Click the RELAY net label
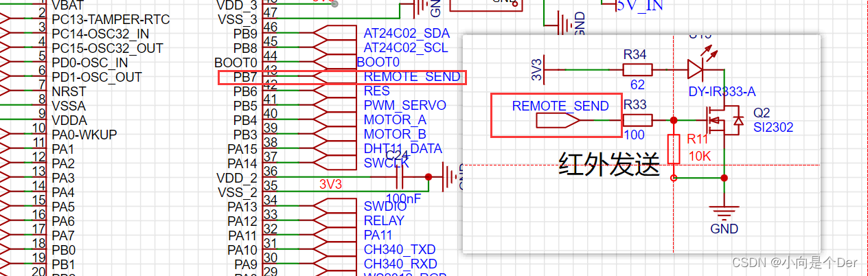 (384, 220)
